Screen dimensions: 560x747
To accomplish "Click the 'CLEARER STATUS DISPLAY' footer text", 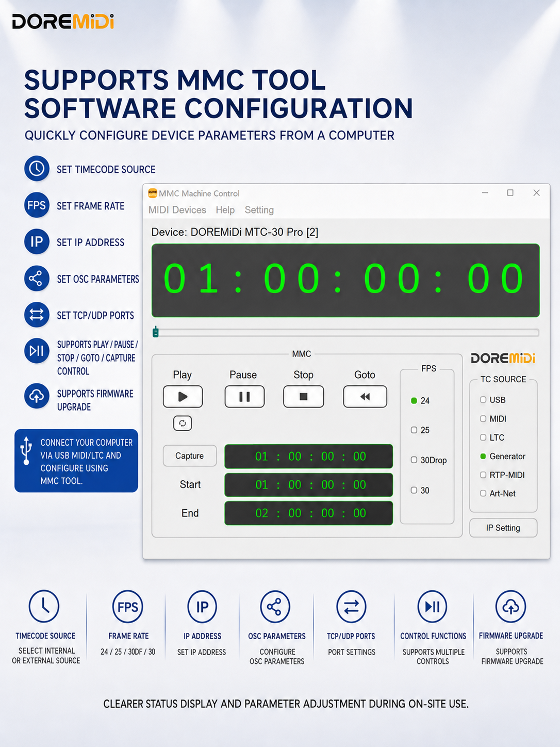I will pos(286,704).
